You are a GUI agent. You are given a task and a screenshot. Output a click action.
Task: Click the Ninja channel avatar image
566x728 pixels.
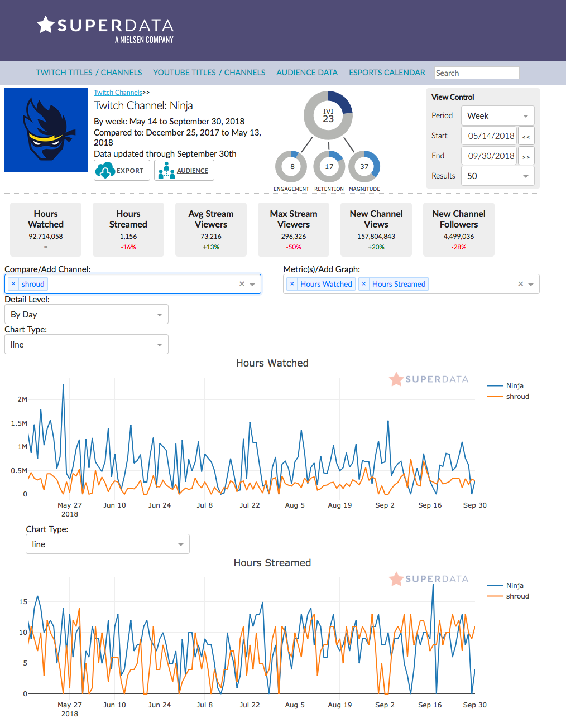[x=46, y=130]
